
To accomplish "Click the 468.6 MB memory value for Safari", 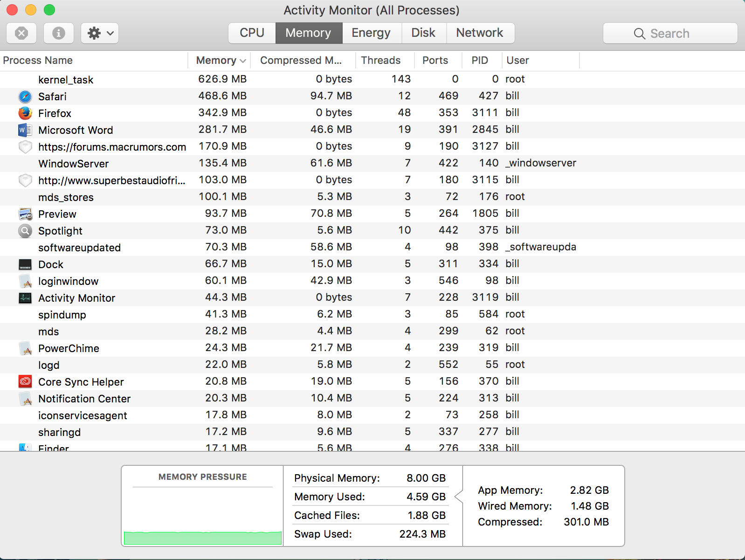I will point(222,96).
